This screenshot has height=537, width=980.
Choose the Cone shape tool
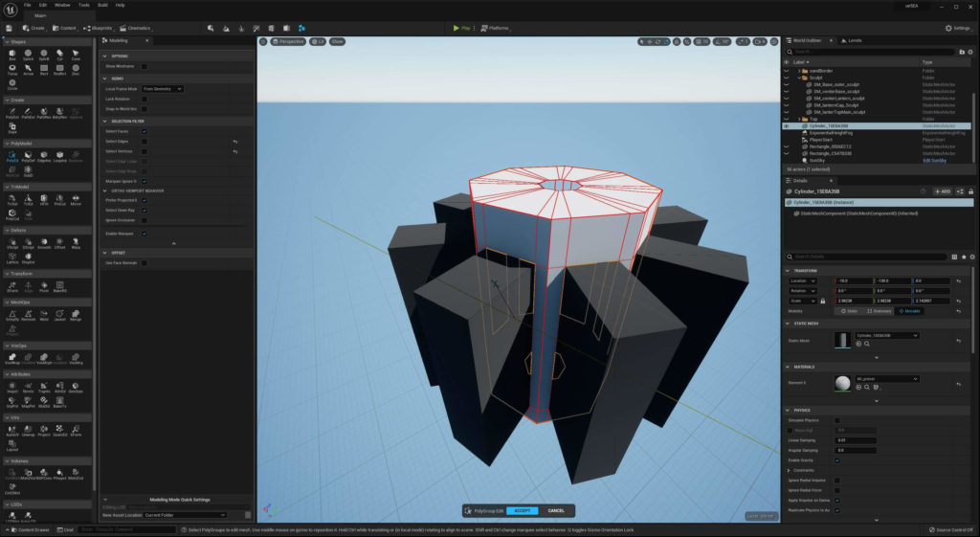click(76, 55)
